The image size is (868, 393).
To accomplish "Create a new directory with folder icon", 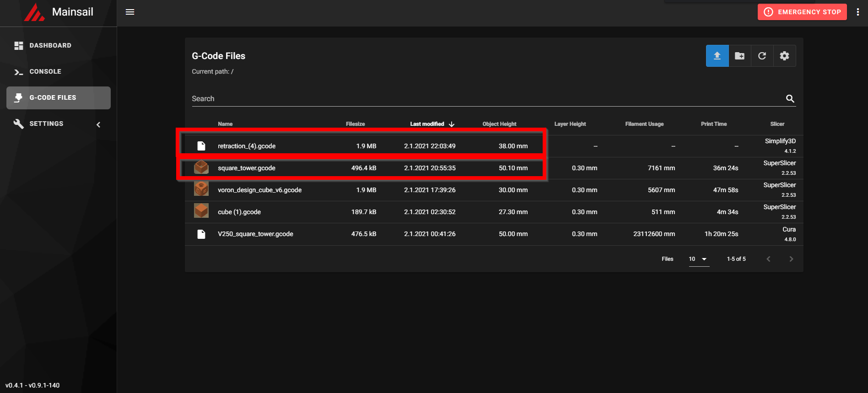I will tap(739, 56).
